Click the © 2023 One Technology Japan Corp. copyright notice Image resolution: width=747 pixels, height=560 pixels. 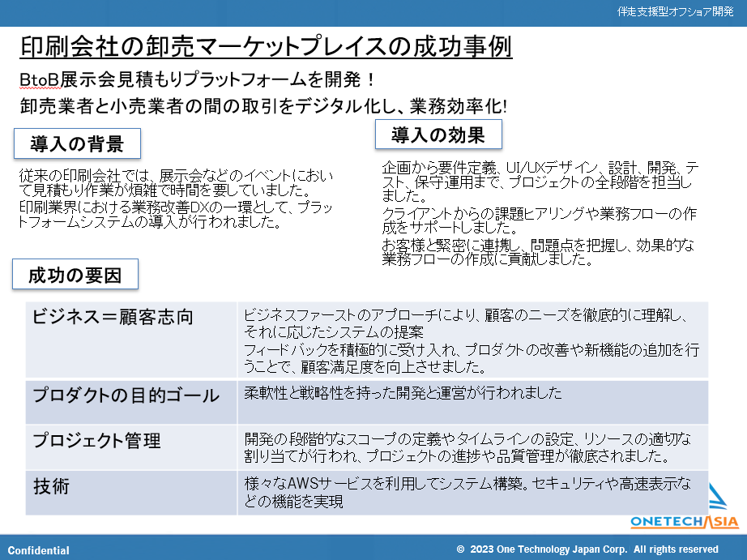(587, 549)
